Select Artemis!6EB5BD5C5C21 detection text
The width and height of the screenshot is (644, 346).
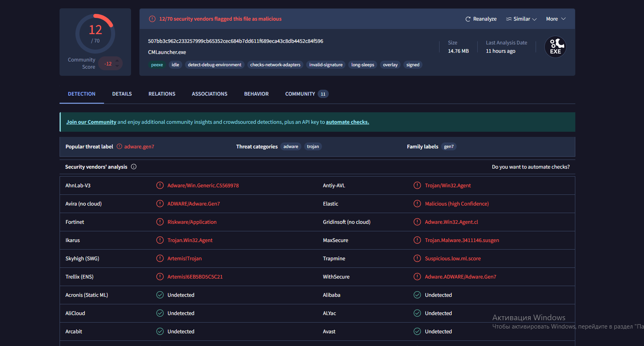(x=195, y=277)
